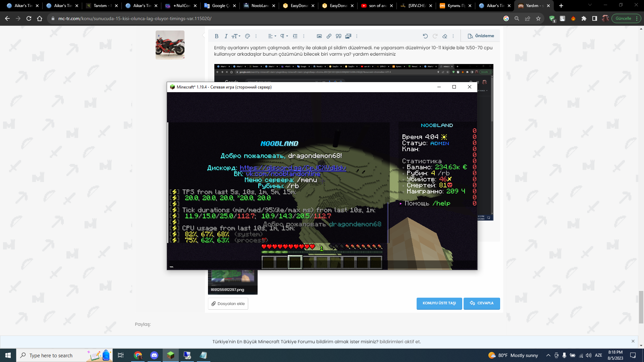
Task: Open the text alignment dropdown
Action: point(272,36)
